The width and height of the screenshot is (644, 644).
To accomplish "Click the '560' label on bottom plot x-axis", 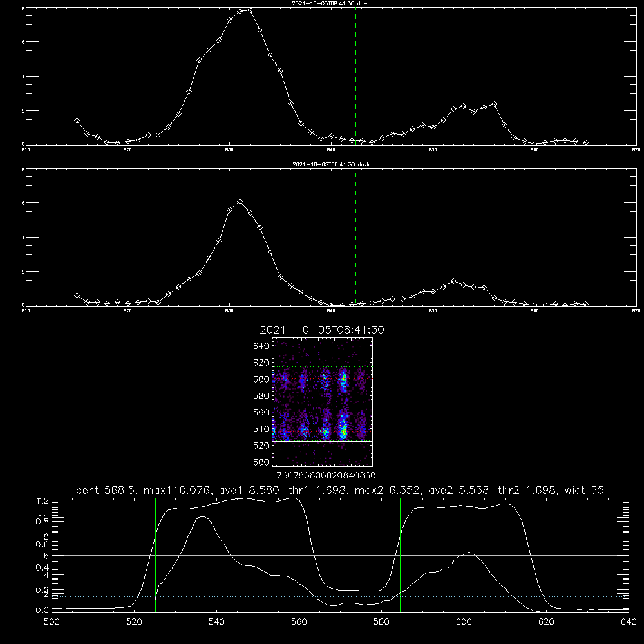I will pos(299,622).
